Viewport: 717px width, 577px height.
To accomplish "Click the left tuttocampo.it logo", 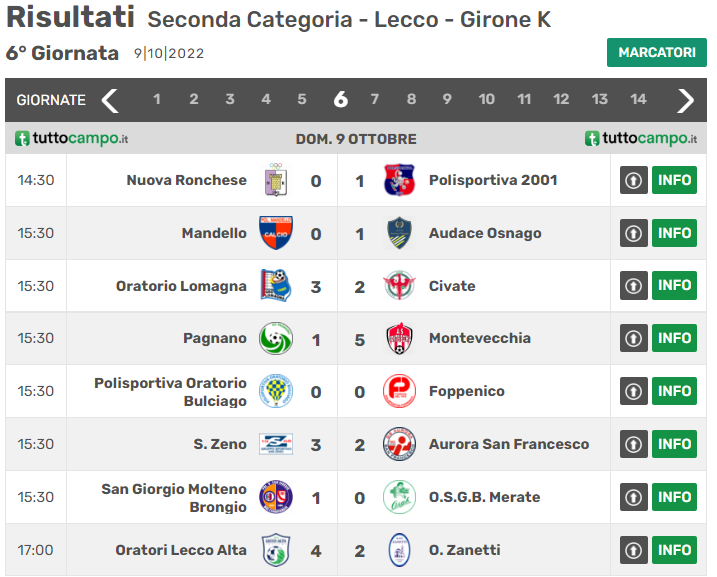I will point(72,139).
